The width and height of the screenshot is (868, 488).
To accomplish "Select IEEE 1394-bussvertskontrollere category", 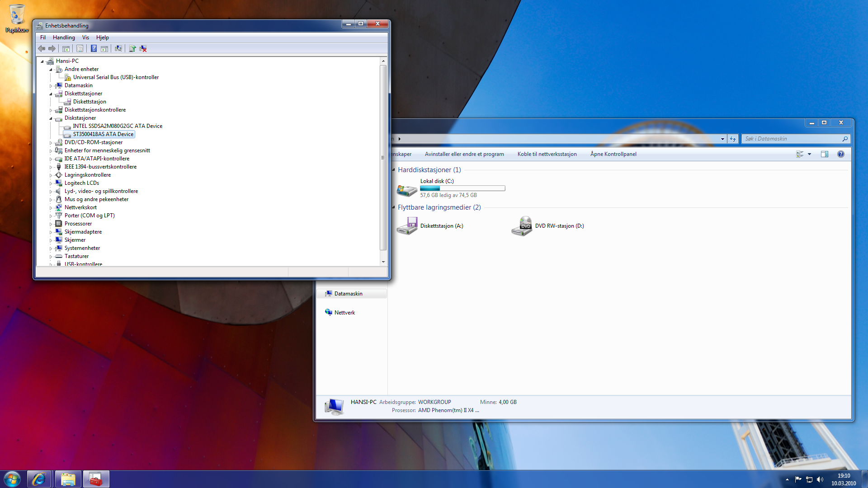I will [100, 167].
